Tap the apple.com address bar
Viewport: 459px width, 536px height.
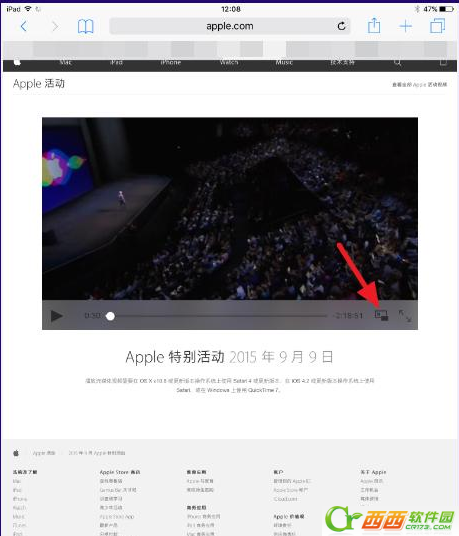coord(230,26)
